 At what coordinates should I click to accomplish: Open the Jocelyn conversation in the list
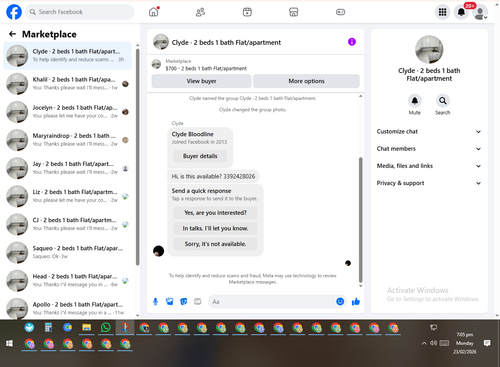[x=68, y=112]
